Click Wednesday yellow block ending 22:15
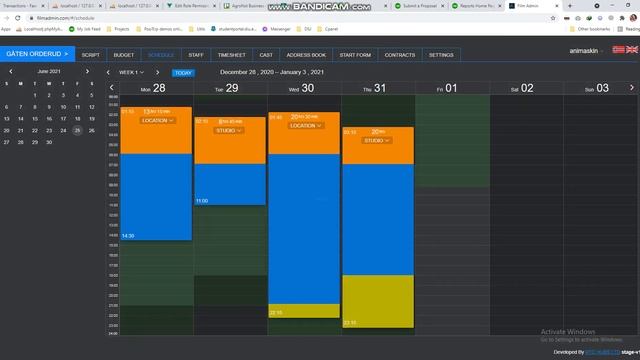 (304, 311)
